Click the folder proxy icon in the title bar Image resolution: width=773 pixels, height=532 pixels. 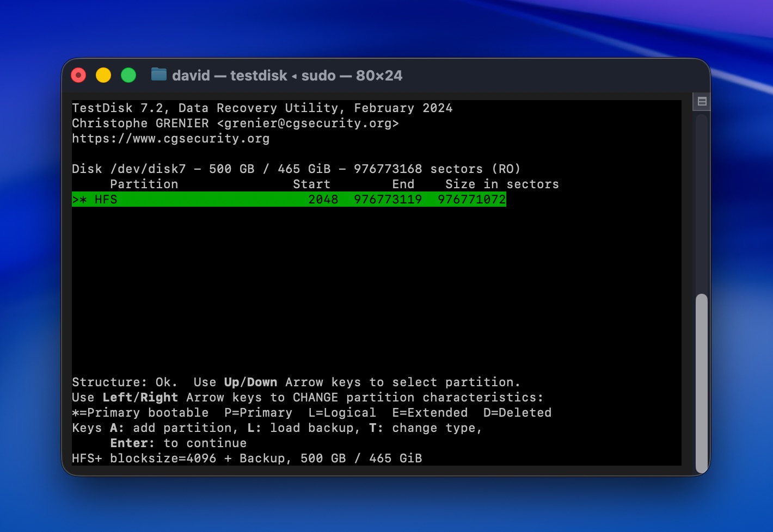coord(158,75)
